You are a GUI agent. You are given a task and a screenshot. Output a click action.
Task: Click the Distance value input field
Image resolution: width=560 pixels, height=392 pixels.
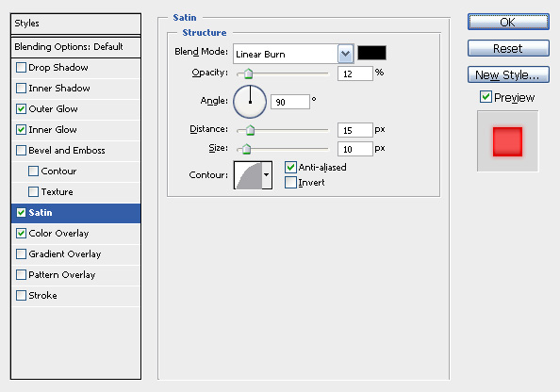click(355, 130)
